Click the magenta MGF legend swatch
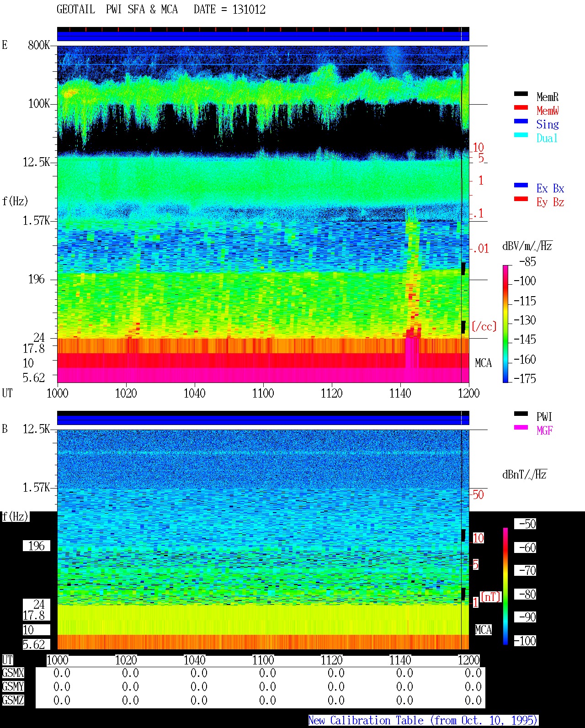Image resolution: width=585 pixels, height=728 pixels. tap(521, 428)
